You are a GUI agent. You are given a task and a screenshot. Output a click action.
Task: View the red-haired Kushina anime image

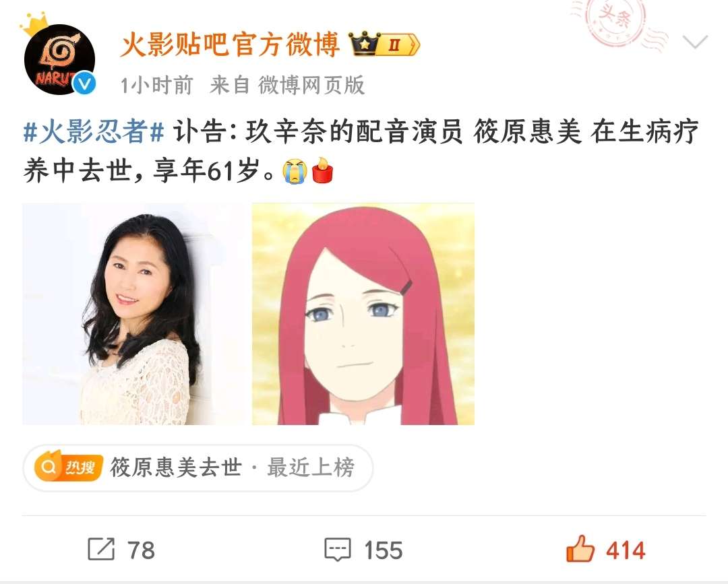point(363,314)
